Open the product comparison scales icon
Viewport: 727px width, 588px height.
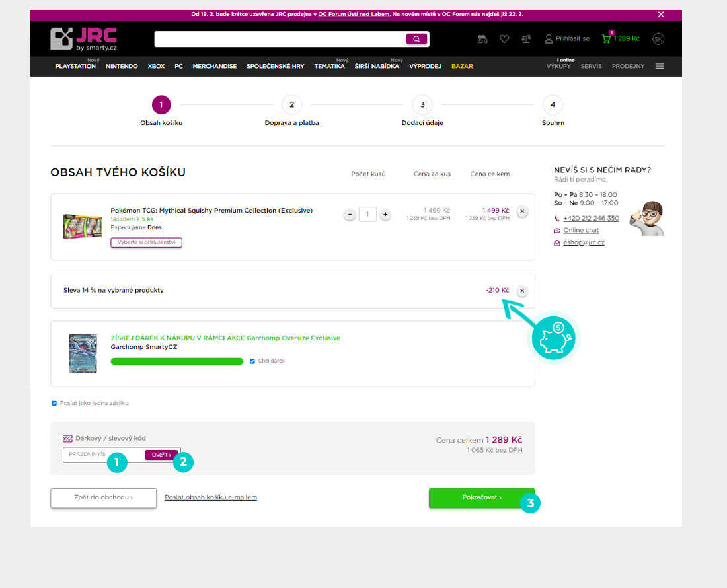click(526, 39)
